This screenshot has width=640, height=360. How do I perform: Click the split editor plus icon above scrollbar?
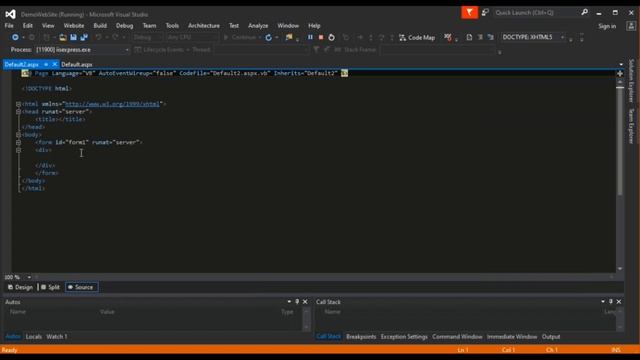coord(620,74)
